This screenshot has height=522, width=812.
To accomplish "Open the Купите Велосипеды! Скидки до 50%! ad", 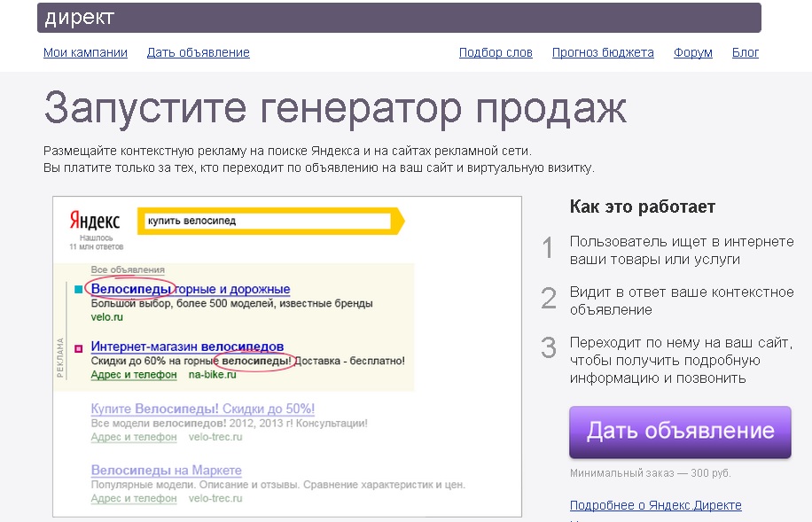I will 202,409.
